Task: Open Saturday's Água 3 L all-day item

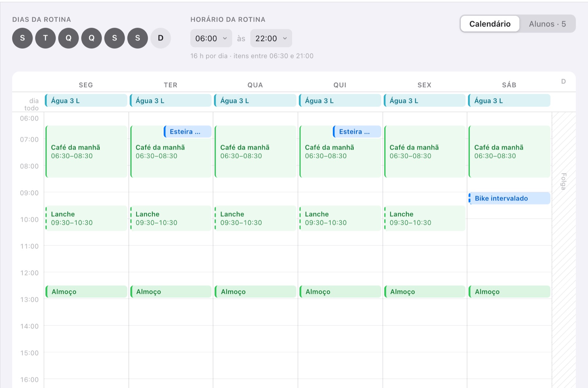Action: point(509,101)
